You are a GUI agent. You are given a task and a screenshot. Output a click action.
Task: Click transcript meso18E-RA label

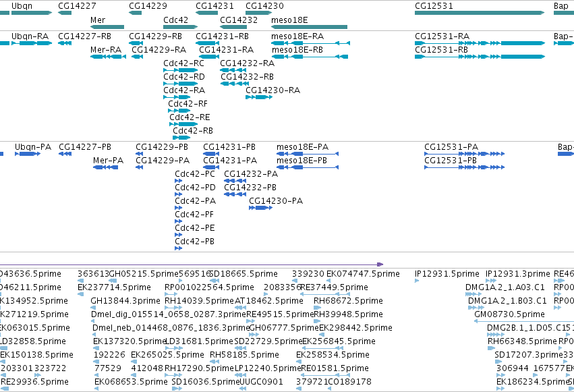(x=297, y=36)
